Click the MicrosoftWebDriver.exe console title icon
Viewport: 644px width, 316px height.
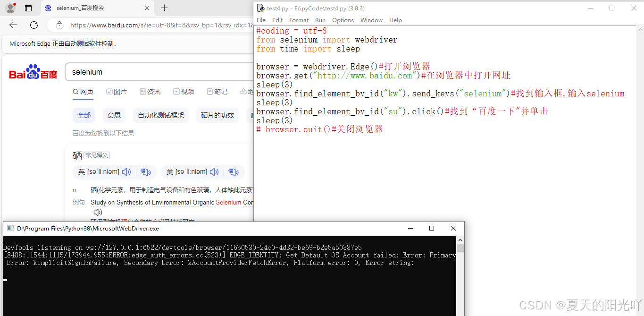[x=10, y=228]
